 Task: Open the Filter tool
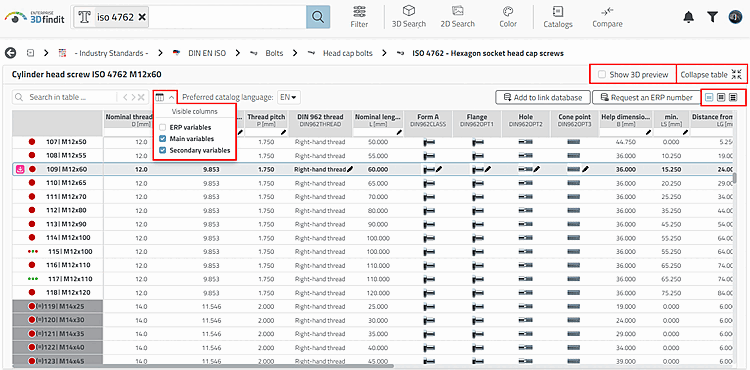point(359,17)
